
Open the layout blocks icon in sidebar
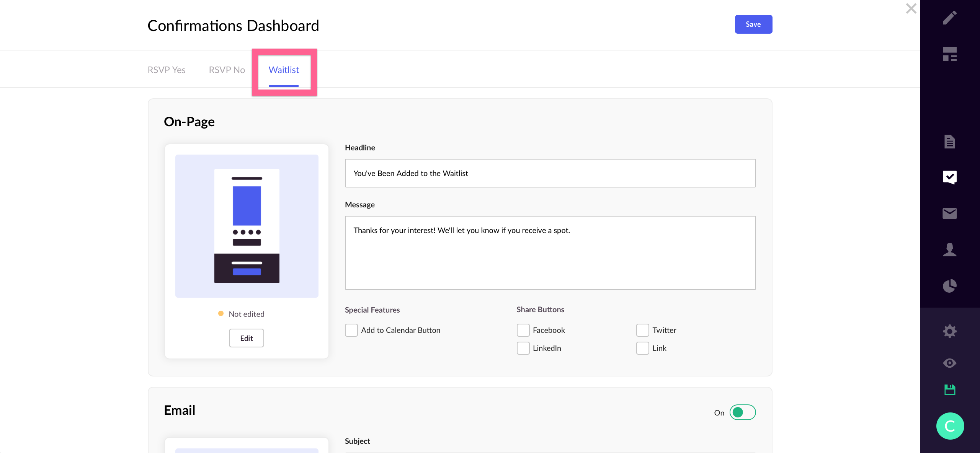pyautogui.click(x=949, y=54)
